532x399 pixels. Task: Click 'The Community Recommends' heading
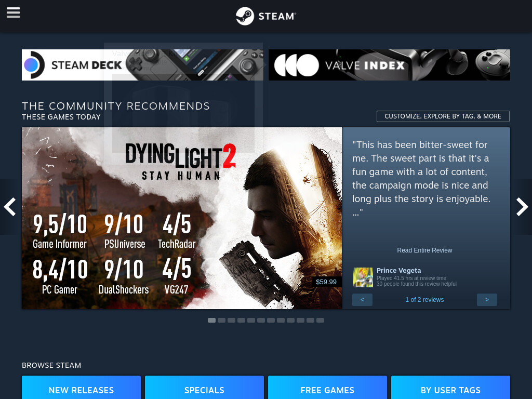pyautogui.click(x=116, y=106)
